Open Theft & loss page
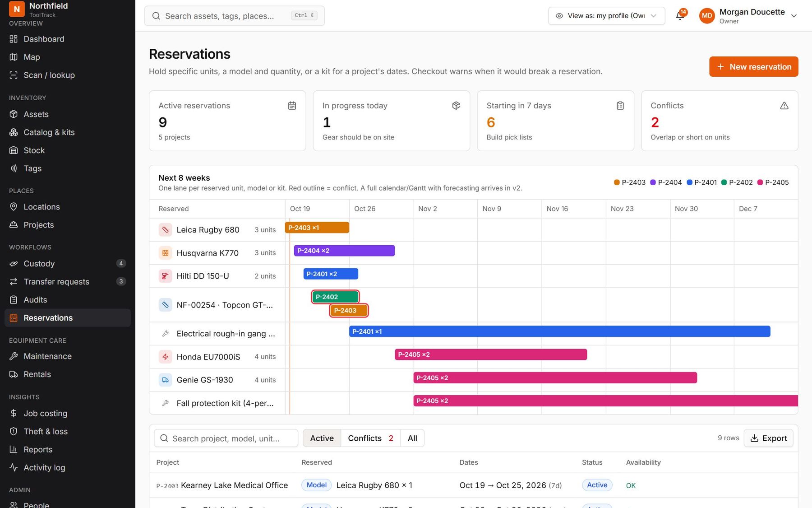This screenshot has height=508, width=812. coord(68,431)
